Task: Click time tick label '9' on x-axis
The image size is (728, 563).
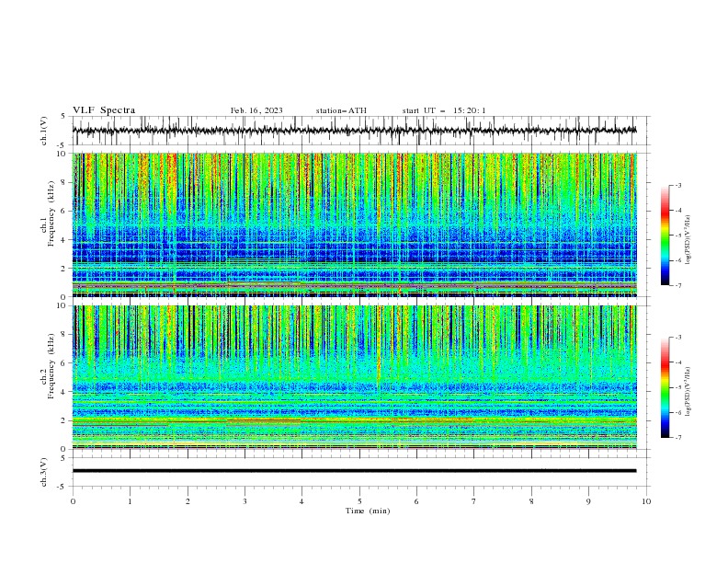Action: (588, 501)
